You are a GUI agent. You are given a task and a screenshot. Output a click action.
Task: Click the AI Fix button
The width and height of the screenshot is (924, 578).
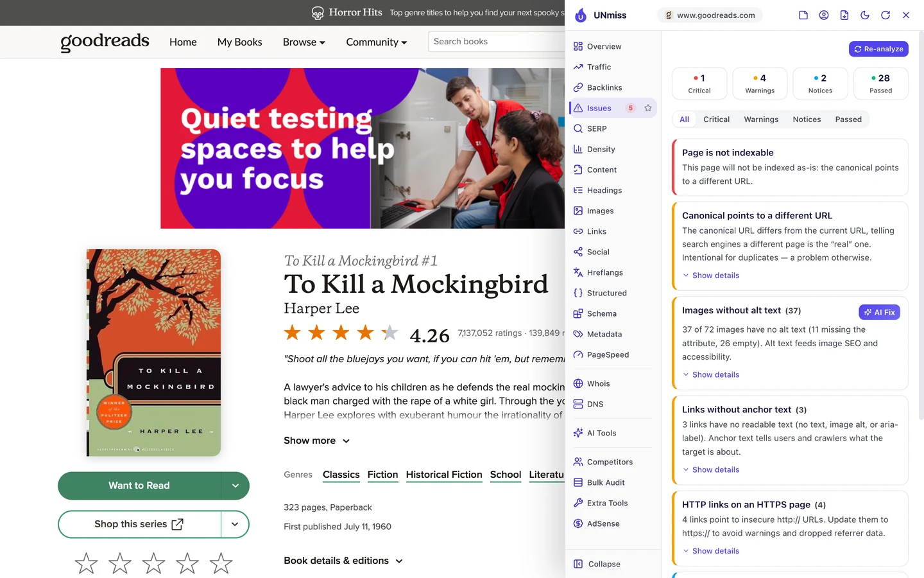tap(880, 312)
